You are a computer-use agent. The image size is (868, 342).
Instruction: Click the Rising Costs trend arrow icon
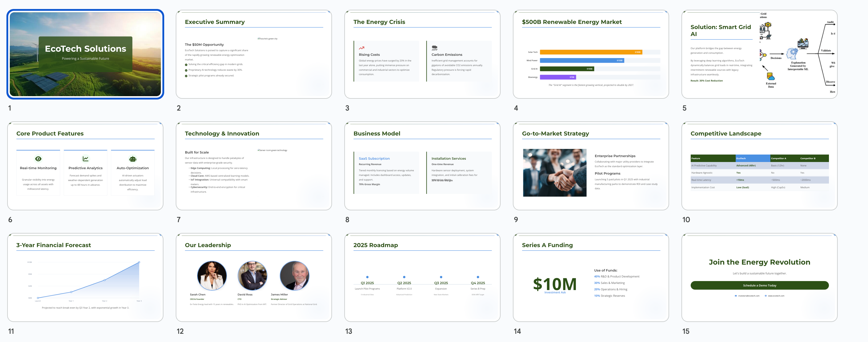[x=362, y=48]
